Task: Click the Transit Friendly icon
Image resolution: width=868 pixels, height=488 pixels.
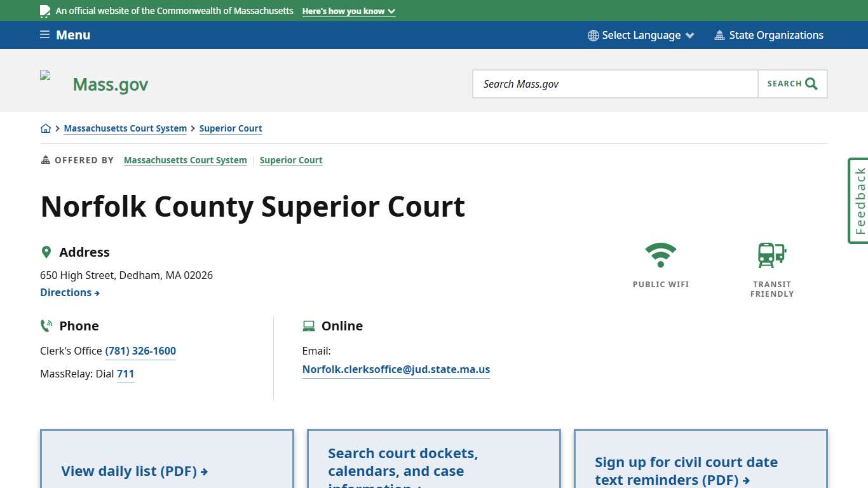Action: pyautogui.click(x=771, y=255)
